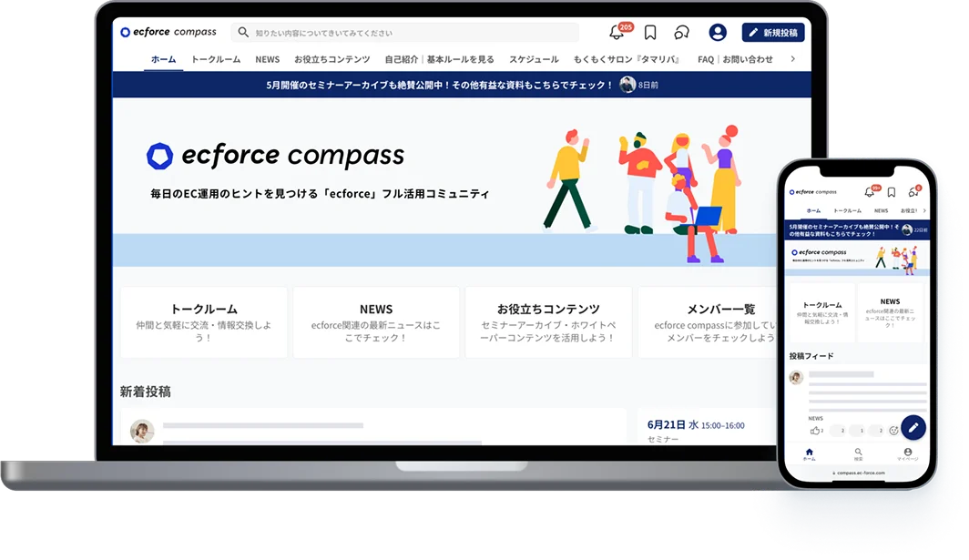Open user account avatar in laptop header
The height and width of the screenshot is (560, 969).
(718, 32)
